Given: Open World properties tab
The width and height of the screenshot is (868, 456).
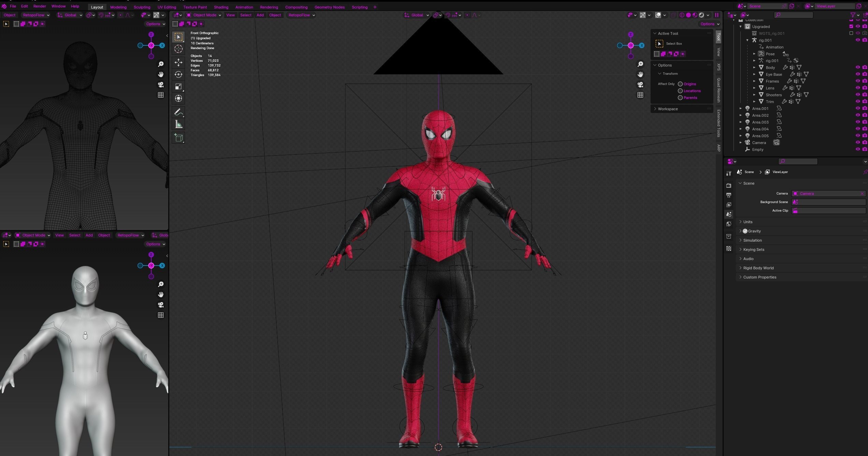Looking at the screenshot, I should (729, 224).
